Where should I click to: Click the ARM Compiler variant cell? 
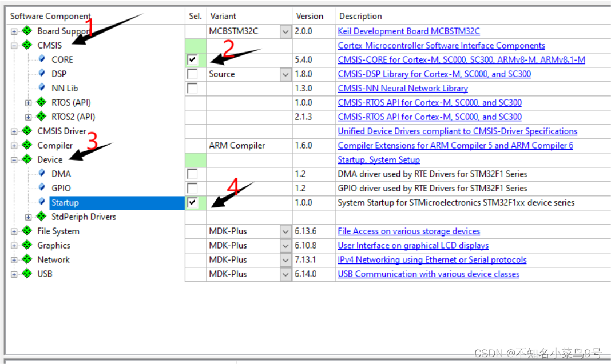(x=249, y=146)
